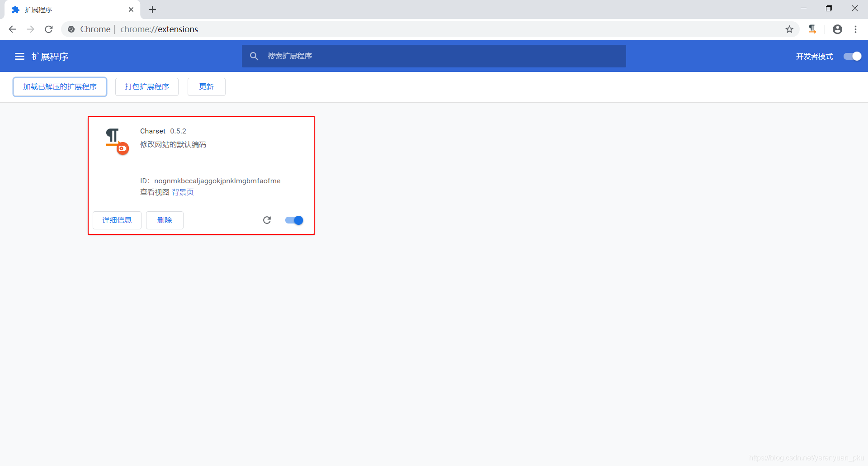Open the extensions hamburger menu
The width and height of the screenshot is (868, 466).
[x=19, y=57]
